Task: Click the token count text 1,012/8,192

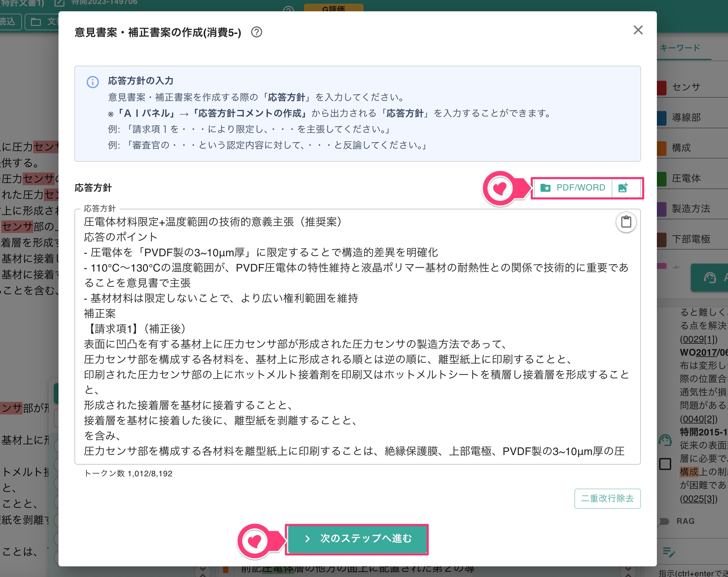Action: coord(150,474)
